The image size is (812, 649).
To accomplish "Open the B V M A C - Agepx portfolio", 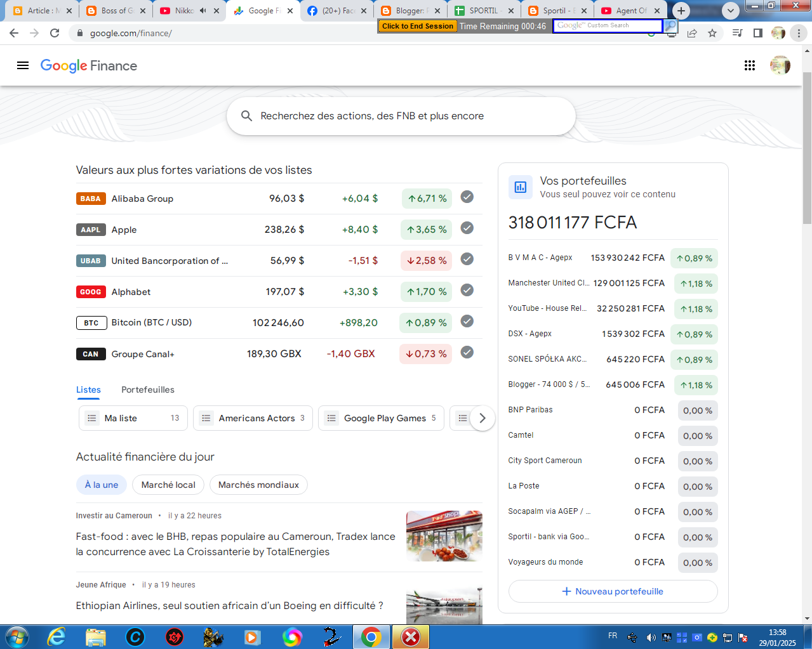I will click(613, 258).
